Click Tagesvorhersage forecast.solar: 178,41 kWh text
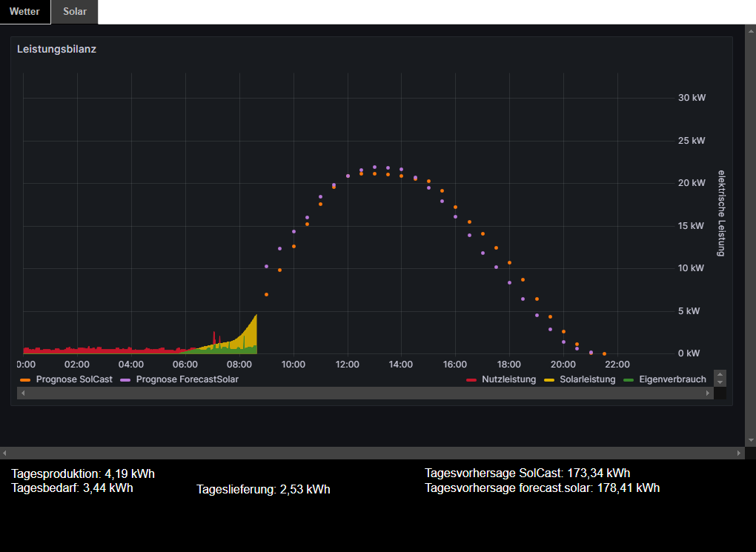Screen dimensions: 756x552 [543, 488]
